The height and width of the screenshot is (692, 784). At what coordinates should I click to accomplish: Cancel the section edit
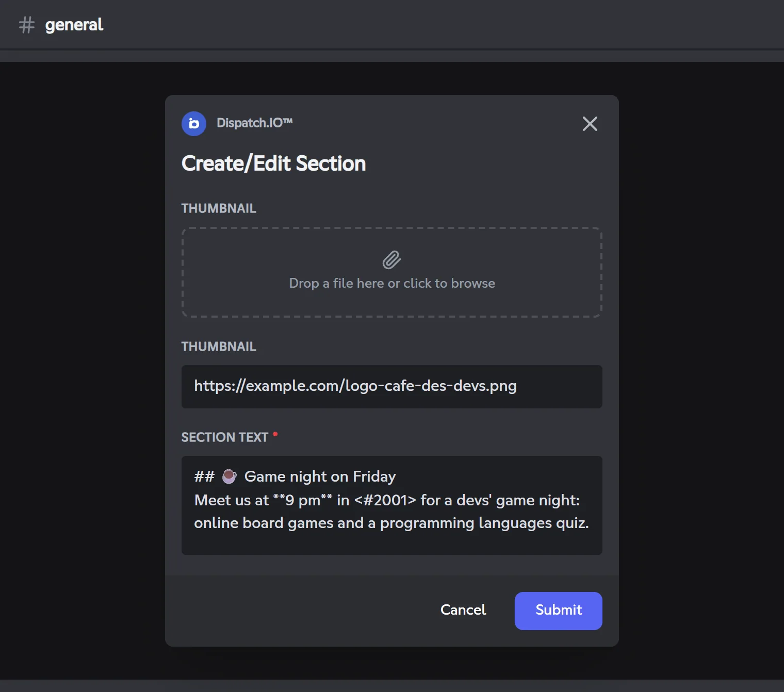point(463,610)
